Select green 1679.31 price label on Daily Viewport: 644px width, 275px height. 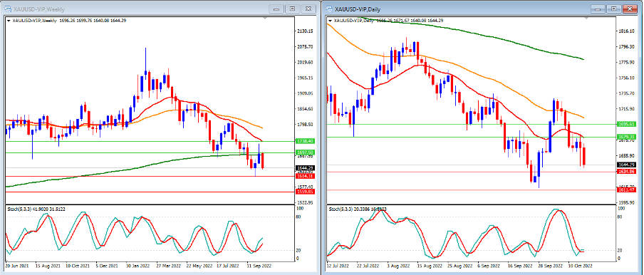[x=627, y=137]
